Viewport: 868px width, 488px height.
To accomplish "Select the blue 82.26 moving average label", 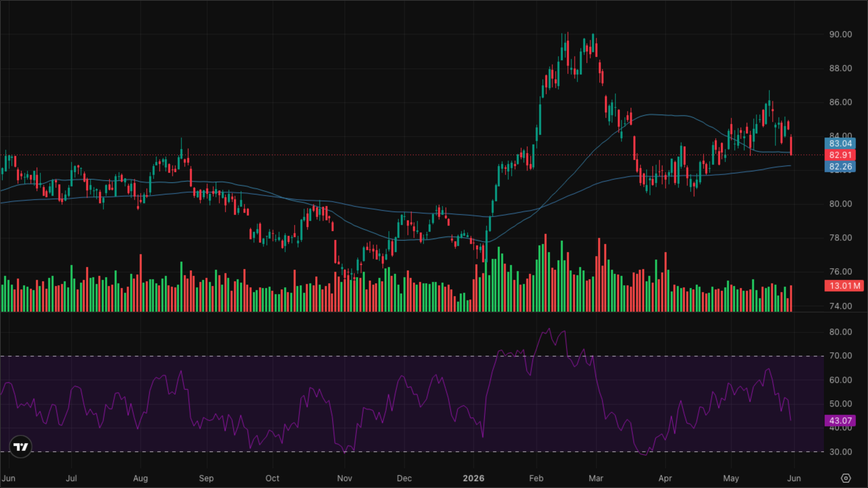I will (x=840, y=167).
